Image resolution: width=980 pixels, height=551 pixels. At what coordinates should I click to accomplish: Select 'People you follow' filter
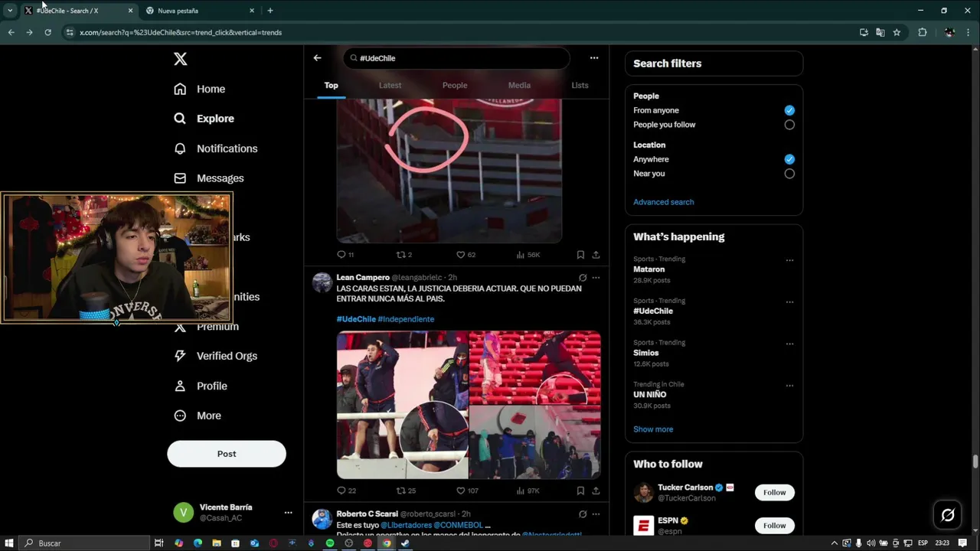click(789, 125)
